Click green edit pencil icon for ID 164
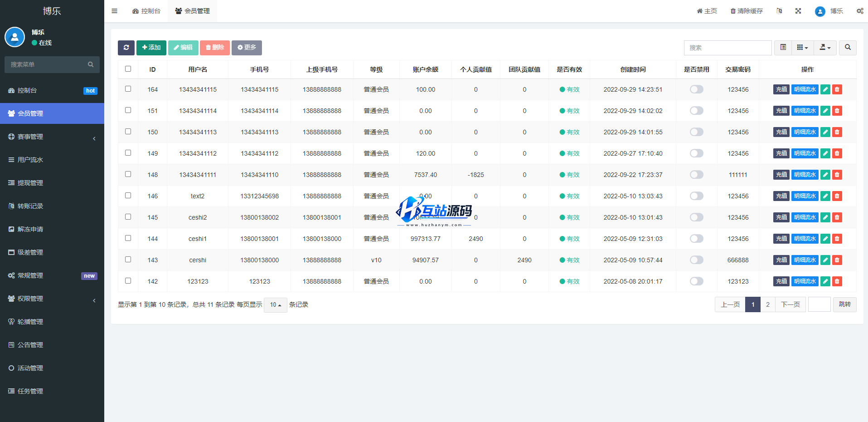Image resolution: width=868 pixels, height=422 pixels. pos(825,89)
